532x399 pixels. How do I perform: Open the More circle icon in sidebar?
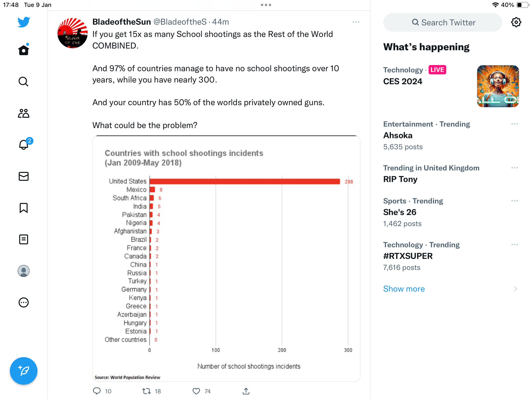tap(24, 302)
